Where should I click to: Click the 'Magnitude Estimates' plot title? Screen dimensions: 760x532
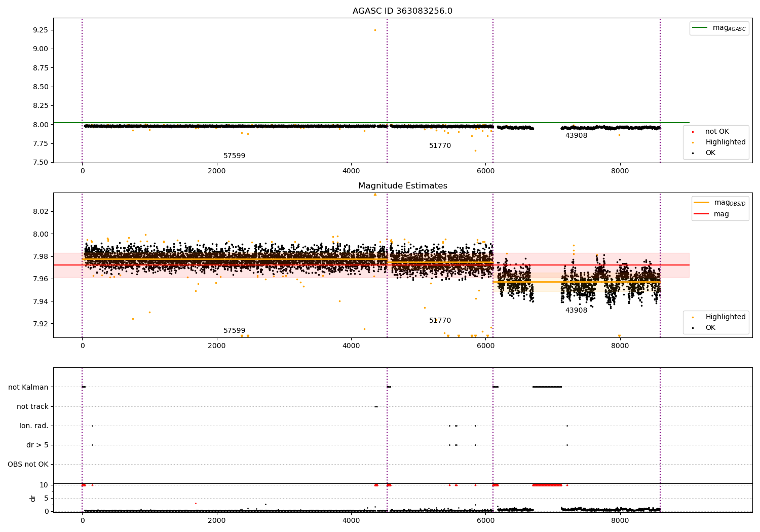point(403,186)
